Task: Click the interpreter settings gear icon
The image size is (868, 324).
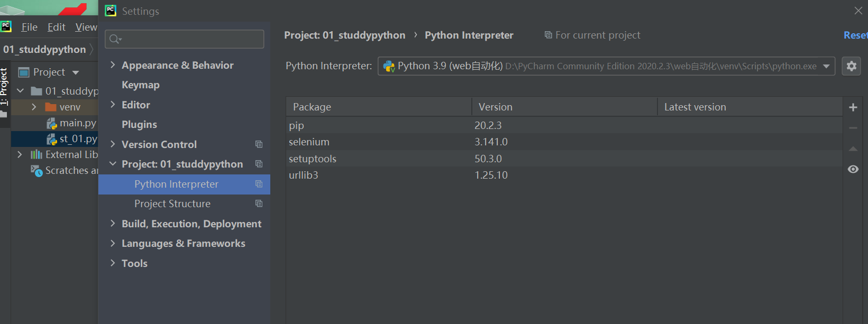Action: coord(851,66)
